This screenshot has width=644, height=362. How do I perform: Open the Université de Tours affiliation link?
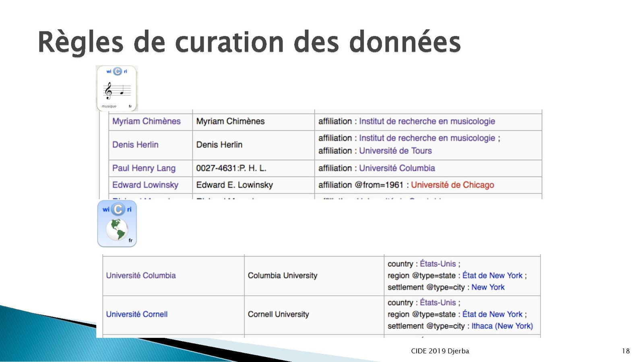pyautogui.click(x=395, y=150)
